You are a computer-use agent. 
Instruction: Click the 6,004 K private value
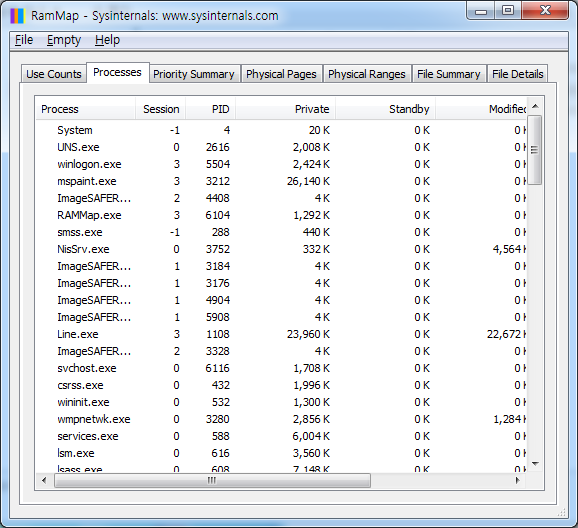tap(311, 436)
